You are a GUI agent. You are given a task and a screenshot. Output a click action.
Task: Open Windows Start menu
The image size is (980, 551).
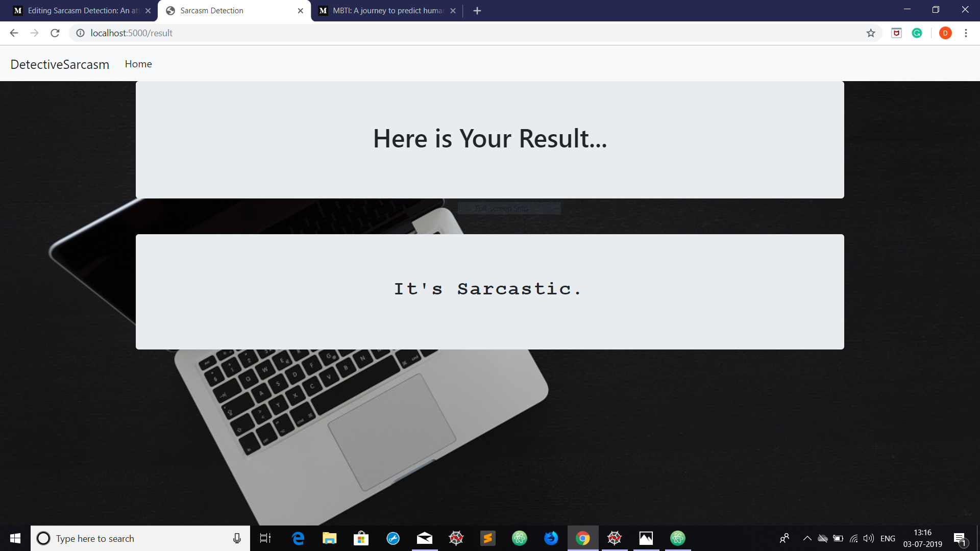click(x=15, y=538)
